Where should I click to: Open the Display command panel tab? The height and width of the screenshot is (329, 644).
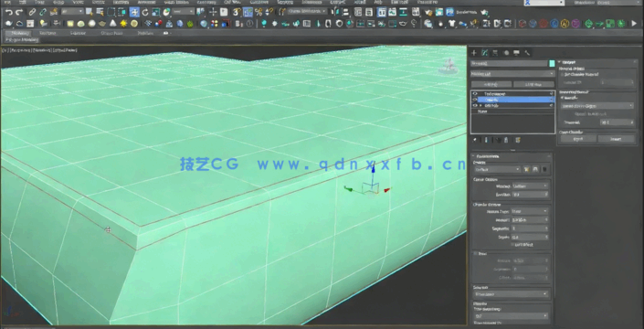tap(517, 53)
